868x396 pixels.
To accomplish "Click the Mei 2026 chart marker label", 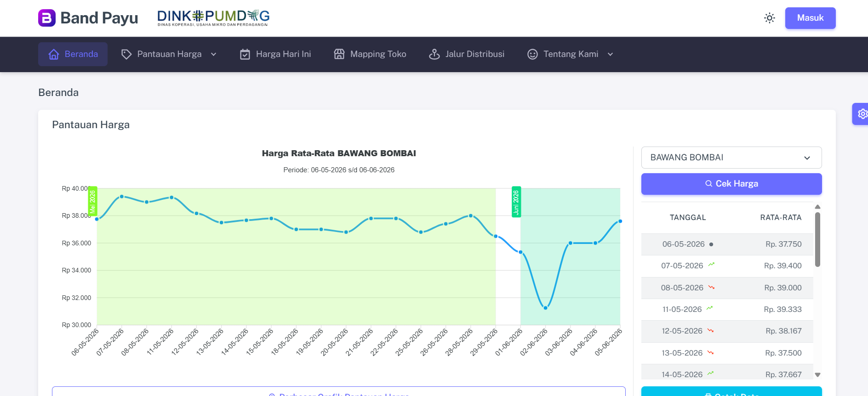I will [92, 202].
